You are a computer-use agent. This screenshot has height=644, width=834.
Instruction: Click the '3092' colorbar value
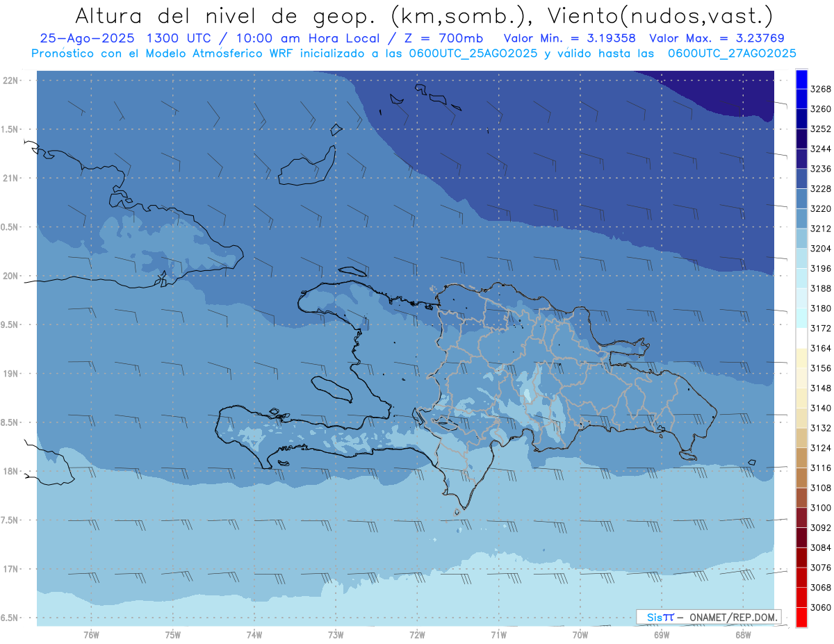[821, 528]
